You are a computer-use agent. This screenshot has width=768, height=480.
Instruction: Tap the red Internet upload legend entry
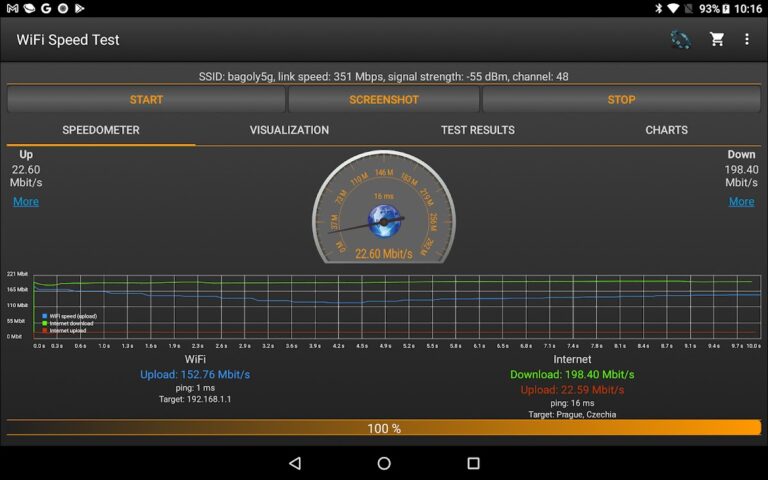click(65, 331)
